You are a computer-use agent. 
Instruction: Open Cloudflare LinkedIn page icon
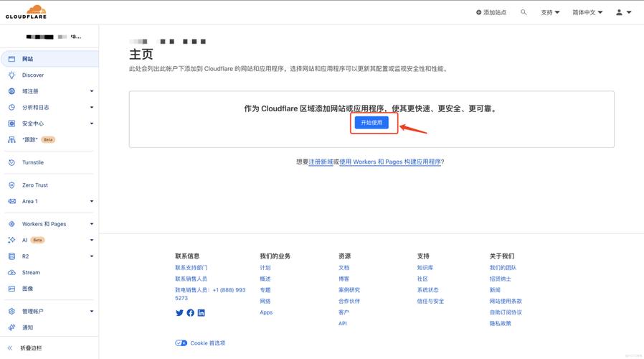[202, 313]
